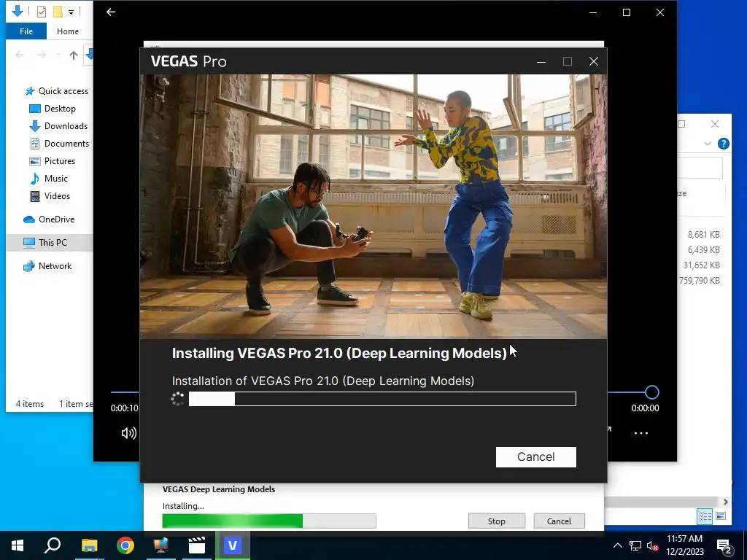Open the video player more options ellipsis
This screenshot has height=560, width=747.
tap(640, 433)
